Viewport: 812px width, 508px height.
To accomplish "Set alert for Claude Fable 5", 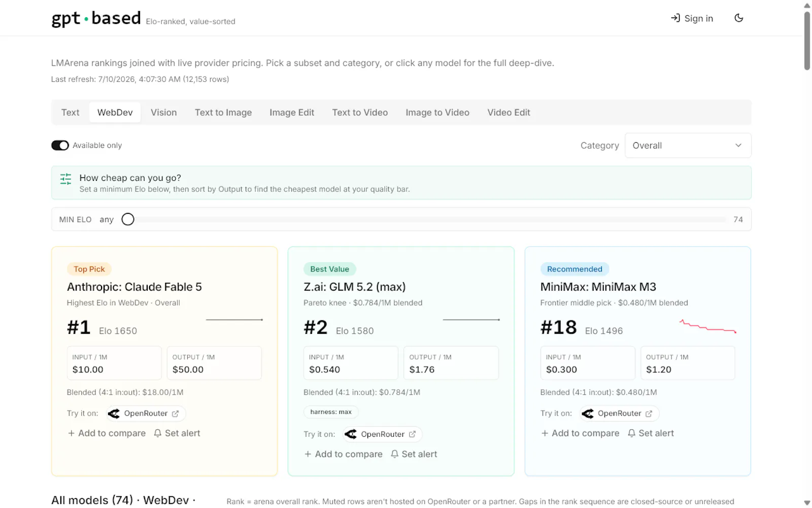I will click(x=177, y=433).
